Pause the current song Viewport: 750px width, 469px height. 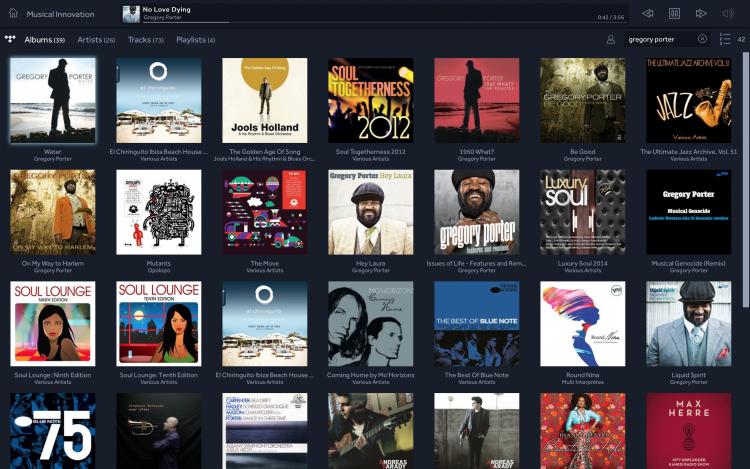[x=674, y=13]
